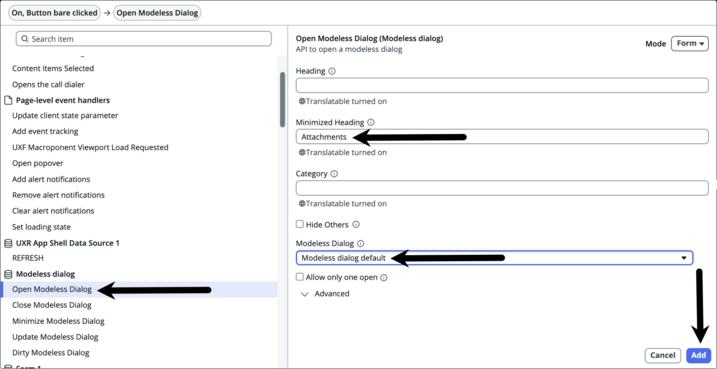Click the Hide Others info icon
Screen dimensions: 717x369
click(356, 225)
